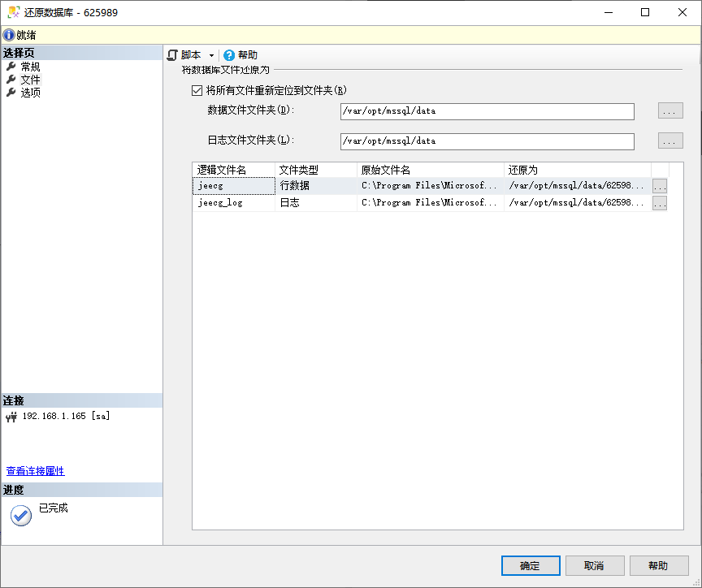This screenshot has width=702, height=588.
Task: Open the Files page in sidebar
Action: click(x=30, y=80)
